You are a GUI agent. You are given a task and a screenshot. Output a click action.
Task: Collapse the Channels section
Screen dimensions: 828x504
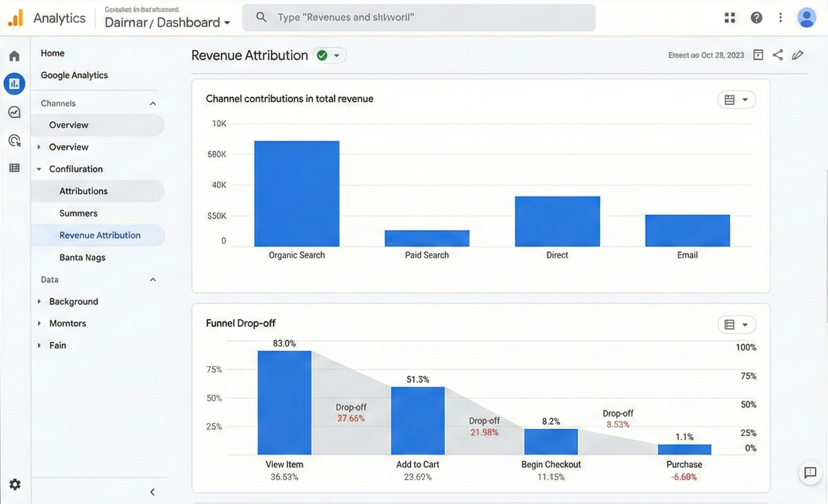click(153, 104)
